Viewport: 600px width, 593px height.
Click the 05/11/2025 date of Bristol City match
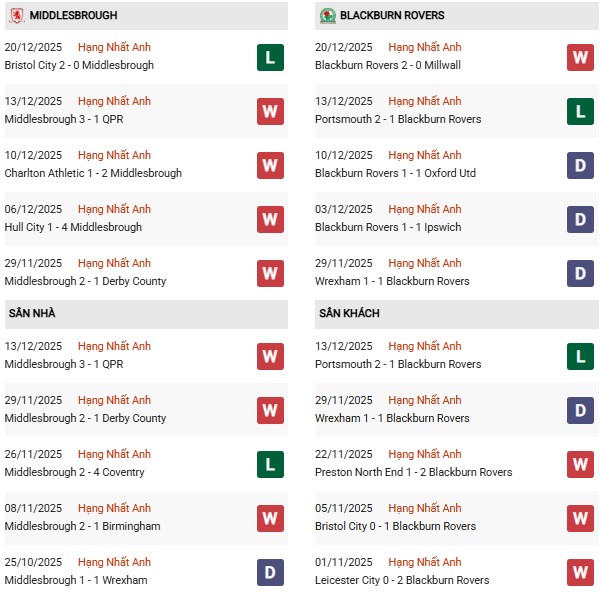[x=343, y=508]
